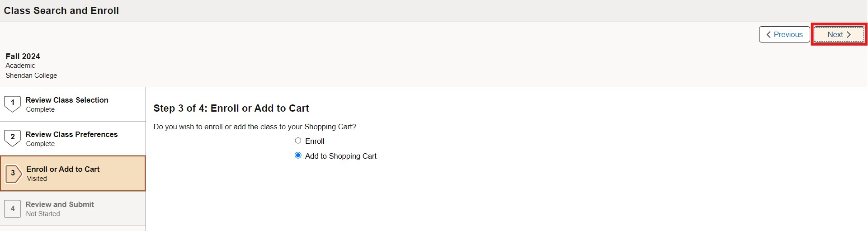Click the Fall 2024 term label
The image size is (868, 231).
23,57
